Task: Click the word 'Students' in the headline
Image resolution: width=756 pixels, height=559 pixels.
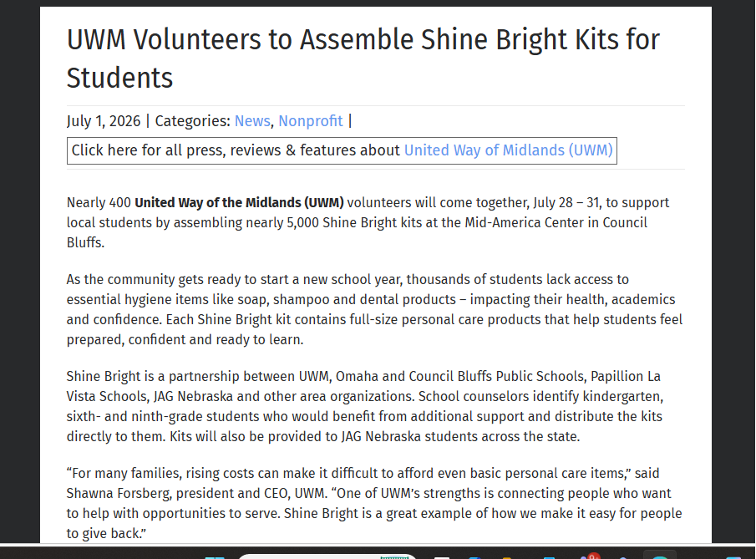Action: click(x=119, y=79)
